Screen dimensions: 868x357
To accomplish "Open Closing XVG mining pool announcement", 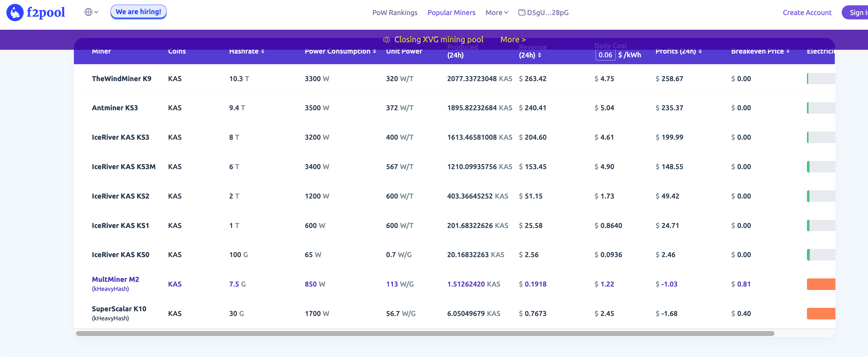I will click(x=438, y=39).
